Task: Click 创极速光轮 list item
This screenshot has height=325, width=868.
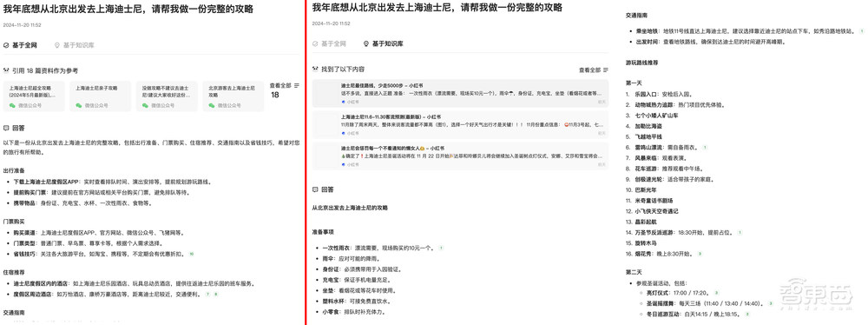Action: click(x=674, y=180)
